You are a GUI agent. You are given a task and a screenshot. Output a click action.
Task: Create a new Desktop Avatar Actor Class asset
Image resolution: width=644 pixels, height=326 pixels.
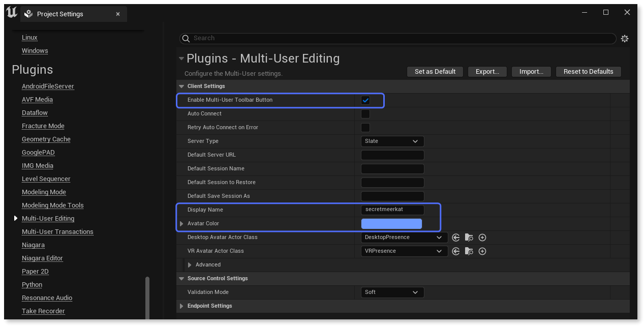482,237
